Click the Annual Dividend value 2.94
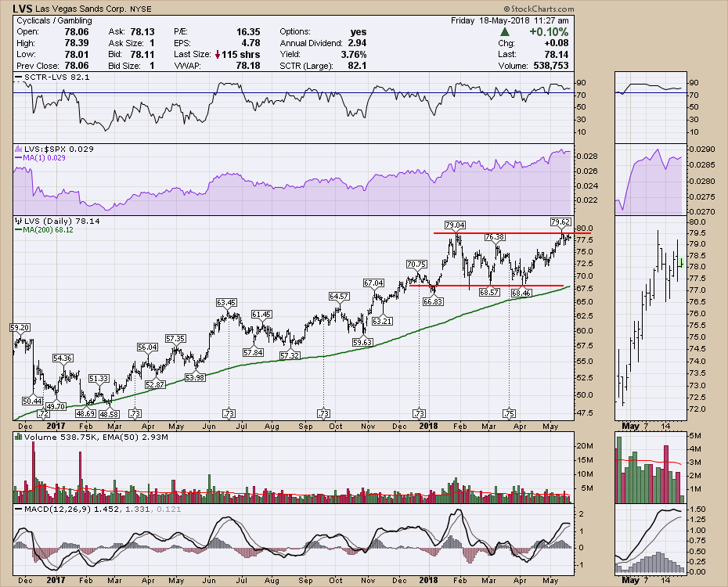This screenshot has width=728, height=587. (x=357, y=43)
